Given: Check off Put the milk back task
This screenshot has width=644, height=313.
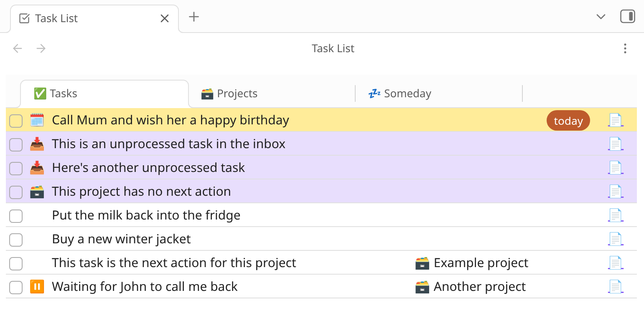Looking at the screenshot, I should [x=16, y=216].
